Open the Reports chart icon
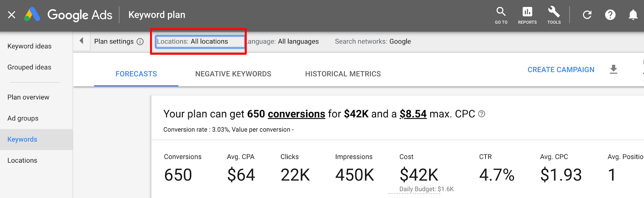Screen dimensions: 644x198 (527, 12)
